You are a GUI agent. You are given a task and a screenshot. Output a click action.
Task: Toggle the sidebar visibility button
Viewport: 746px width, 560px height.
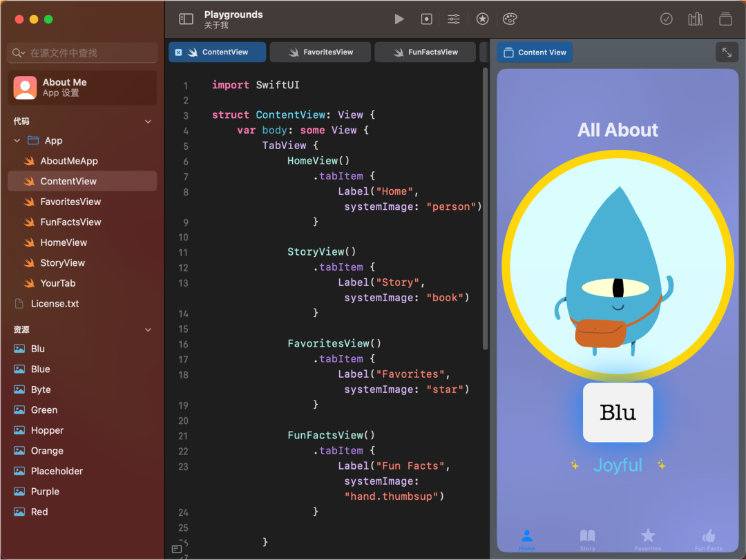(x=186, y=19)
